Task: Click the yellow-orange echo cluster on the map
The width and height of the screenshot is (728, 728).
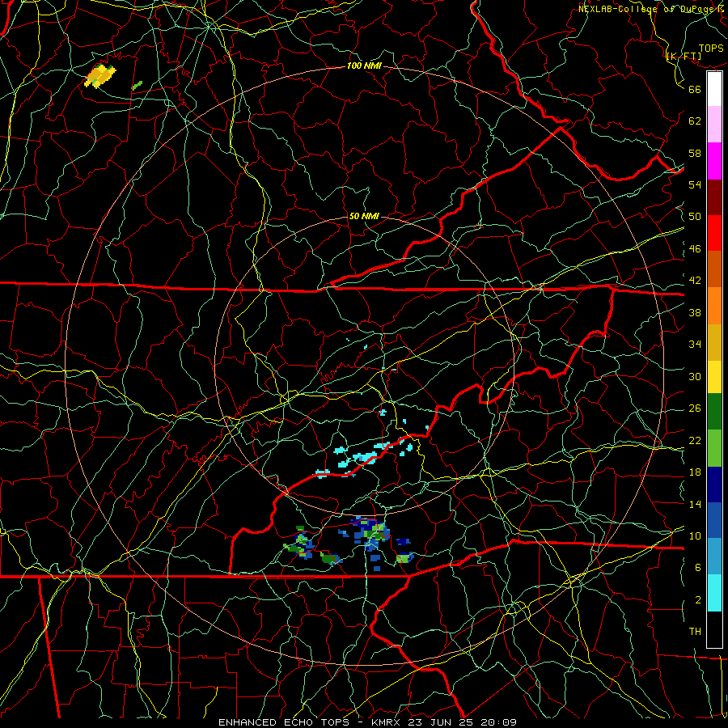Action: coord(100,76)
